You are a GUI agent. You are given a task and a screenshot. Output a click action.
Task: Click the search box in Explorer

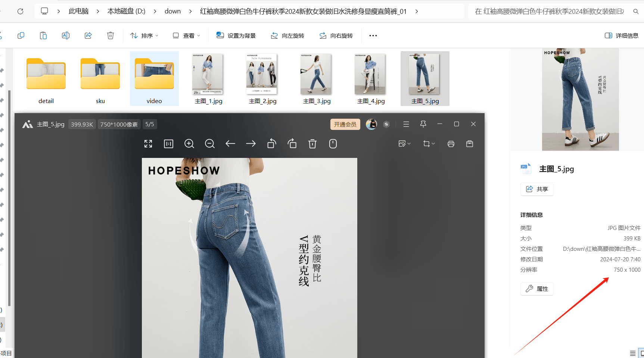[x=555, y=11]
